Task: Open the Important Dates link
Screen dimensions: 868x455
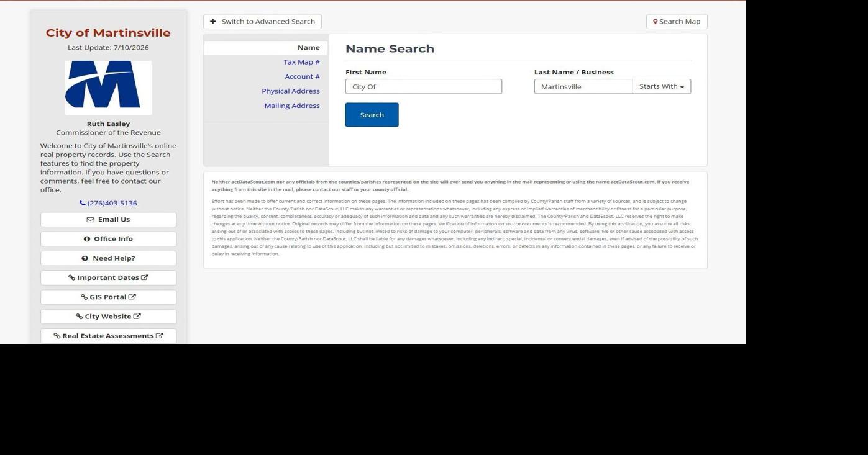Action: [x=108, y=277]
